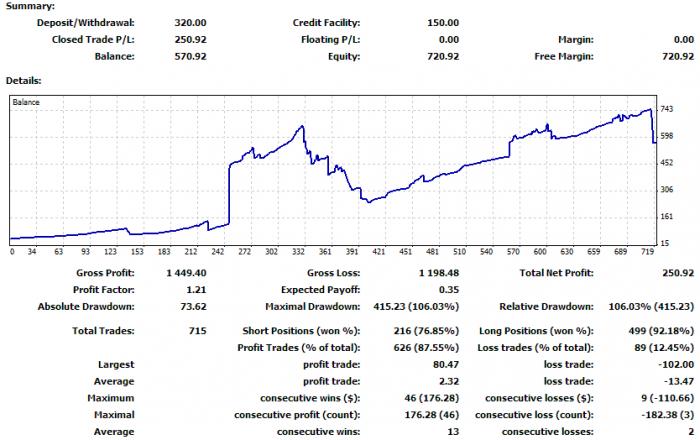700x440 pixels.
Task: Select the Credit Facility value 150.00
Action: (x=443, y=23)
